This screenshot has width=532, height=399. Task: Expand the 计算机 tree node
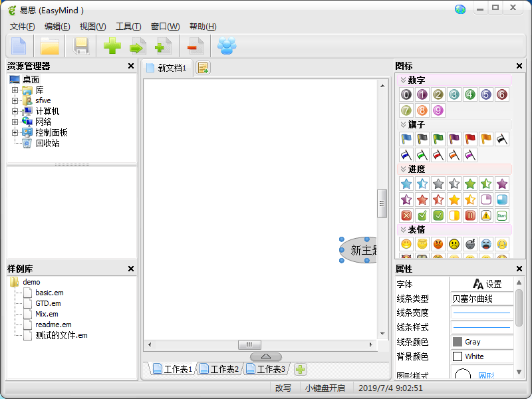(x=15, y=111)
